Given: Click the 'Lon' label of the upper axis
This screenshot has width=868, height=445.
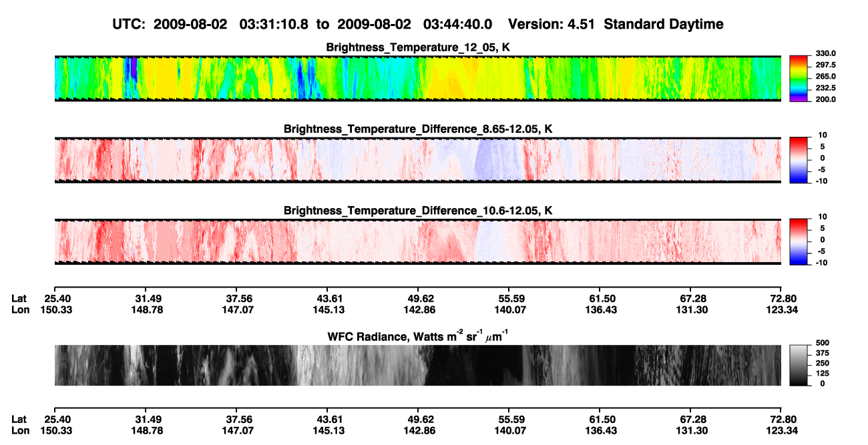Looking at the screenshot, I should (x=21, y=310).
